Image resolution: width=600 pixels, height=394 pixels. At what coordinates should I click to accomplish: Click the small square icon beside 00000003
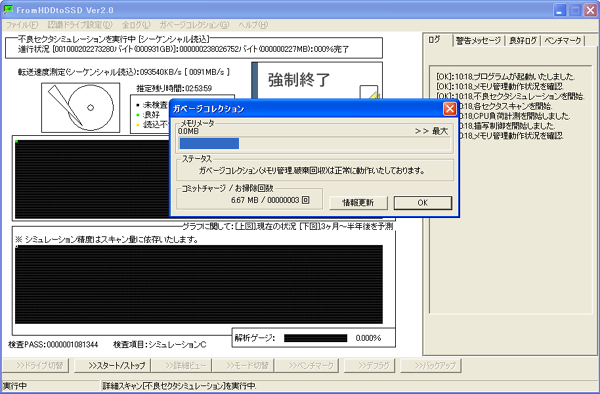[x=305, y=200]
